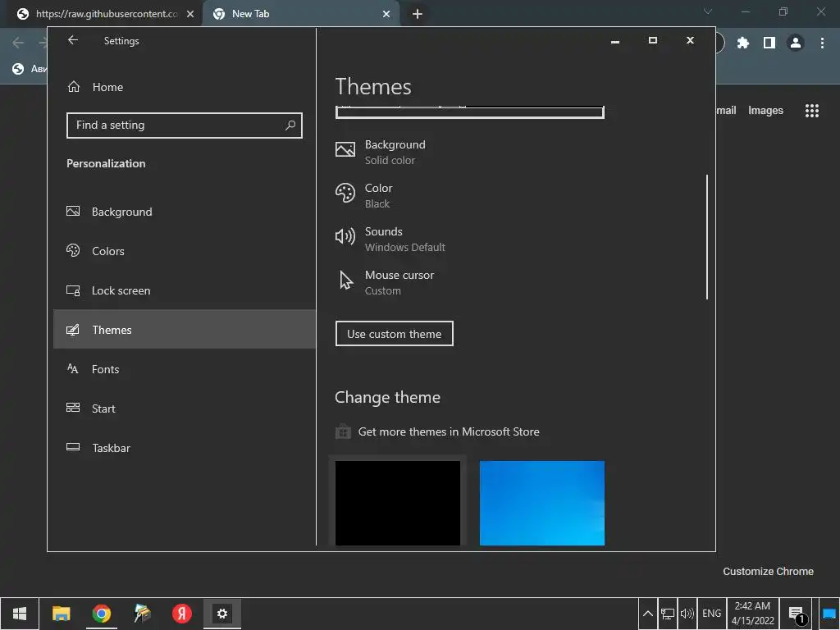The width and height of the screenshot is (840, 630).
Task: Open volume icon in system tray
Action: click(687, 614)
